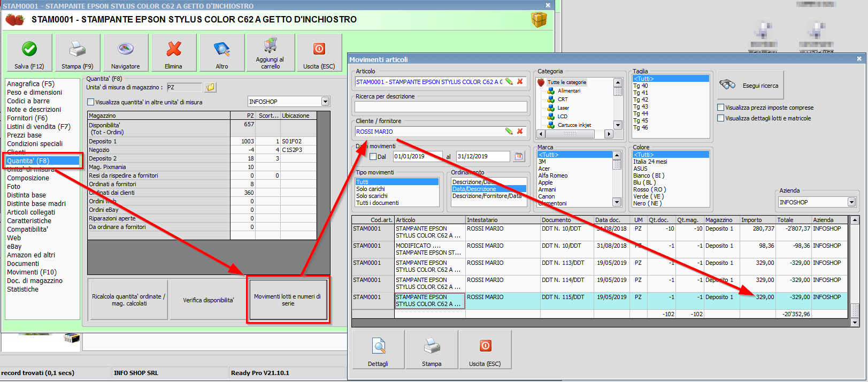Select Solo scarichi in Tipo movimenti
This screenshot has width=868, height=382.
point(372,196)
